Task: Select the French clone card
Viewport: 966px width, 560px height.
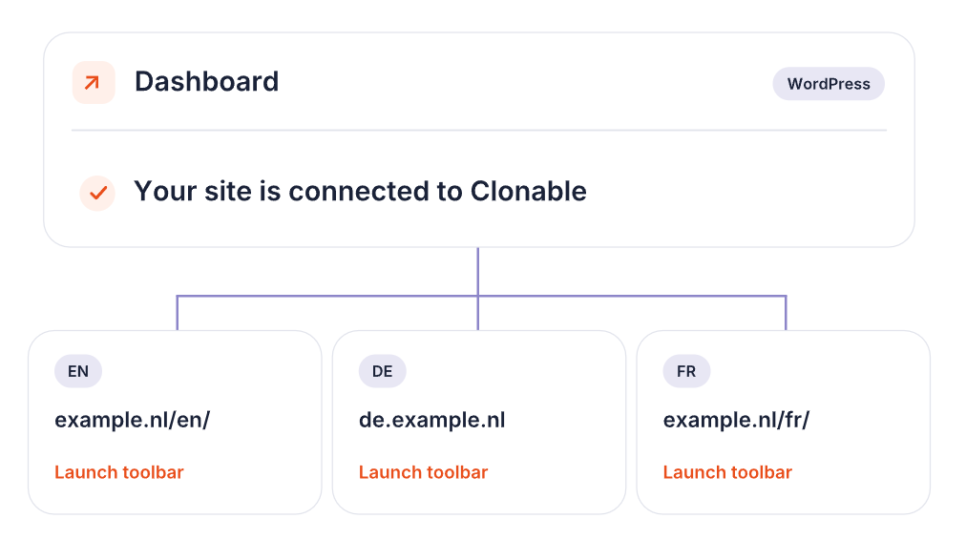Action: click(x=784, y=423)
